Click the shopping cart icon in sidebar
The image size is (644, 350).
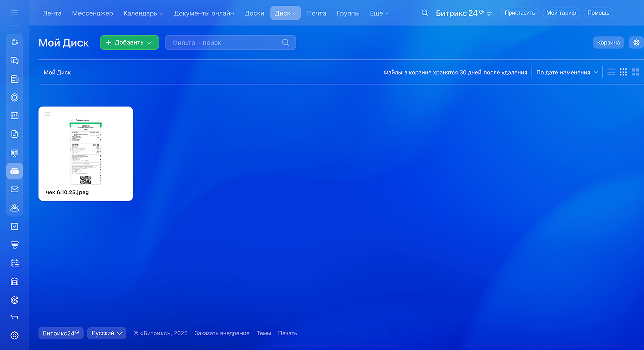coord(15,317)
